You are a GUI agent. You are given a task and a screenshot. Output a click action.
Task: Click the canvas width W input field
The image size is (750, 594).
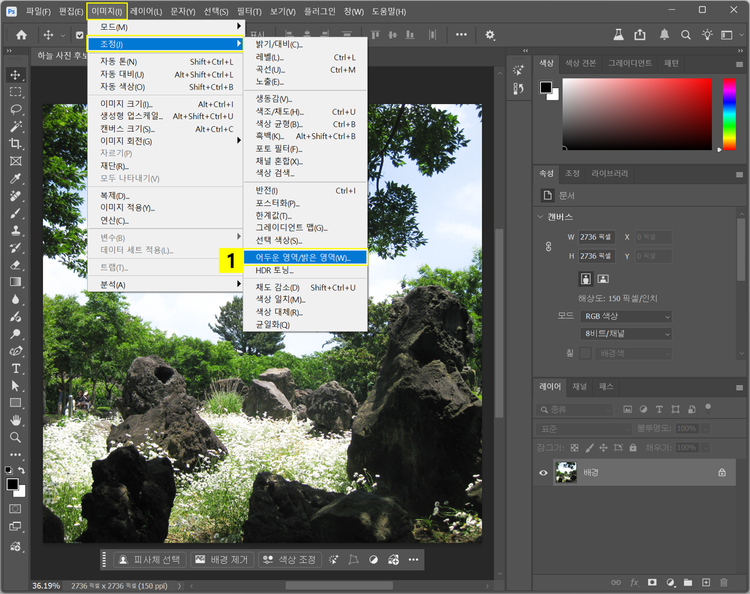coord(596,237)
